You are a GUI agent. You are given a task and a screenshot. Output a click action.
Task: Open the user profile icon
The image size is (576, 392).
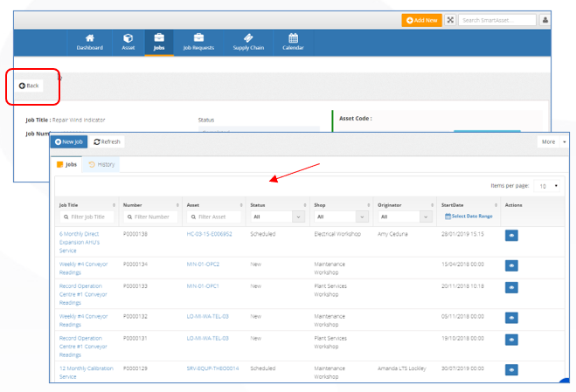point(545,20)
